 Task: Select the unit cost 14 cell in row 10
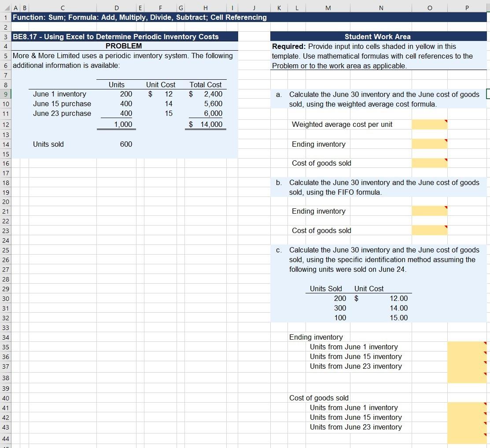[160, 104]
